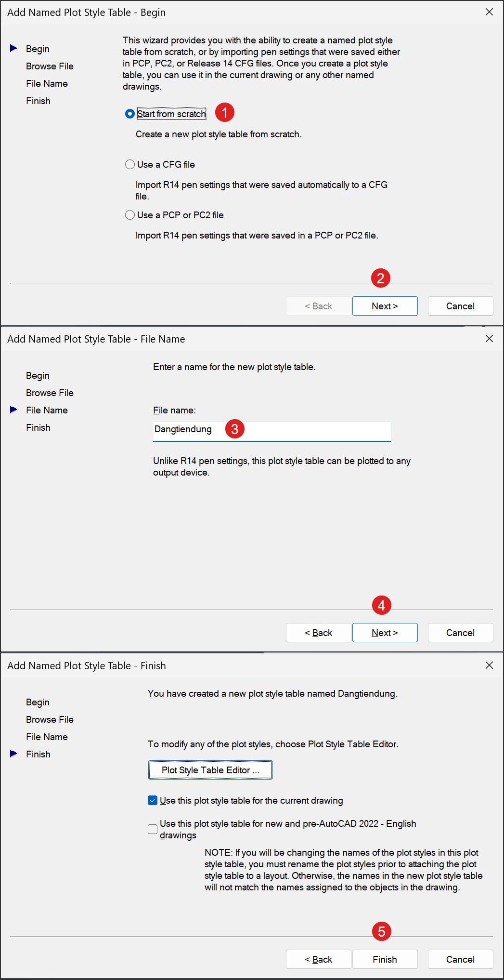Click Next in the File Name dialog

click(x=385, y=633)
